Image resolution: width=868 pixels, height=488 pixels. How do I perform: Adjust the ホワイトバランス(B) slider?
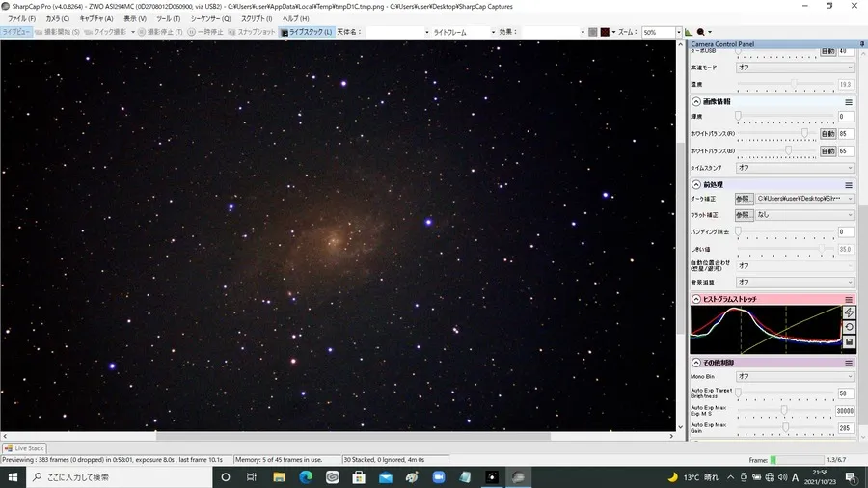tap(789, 151)
